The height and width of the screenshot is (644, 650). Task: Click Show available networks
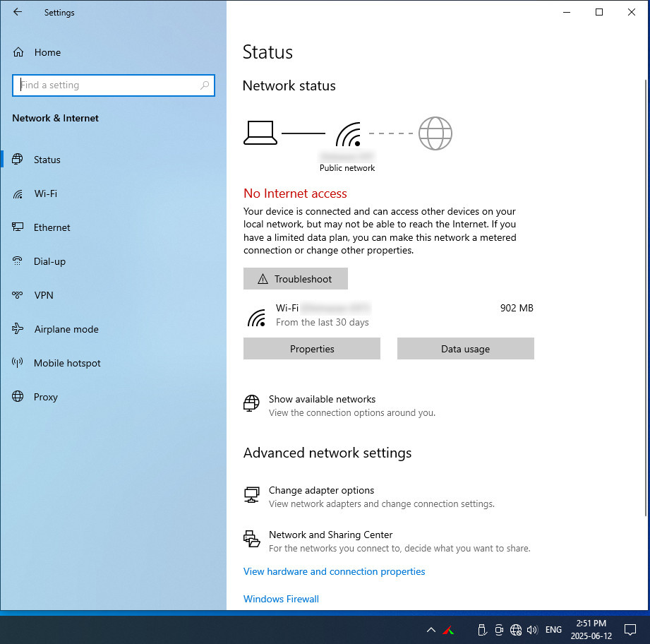tap(322, 400)
